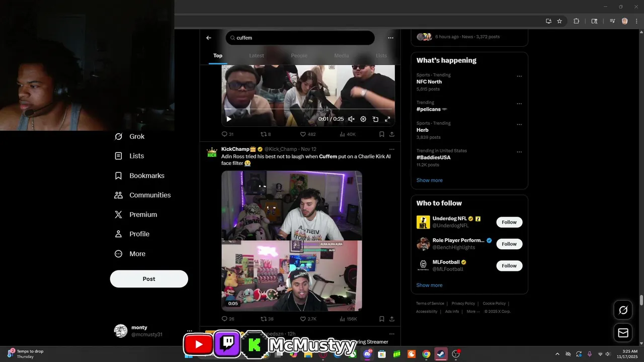Share the KickChamp post
The height and width of the screenshot is (362, 644).
(x=392, y=319)
